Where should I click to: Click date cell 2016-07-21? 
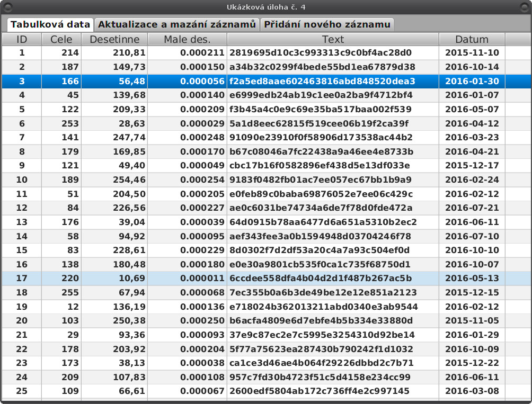[472, 208]
